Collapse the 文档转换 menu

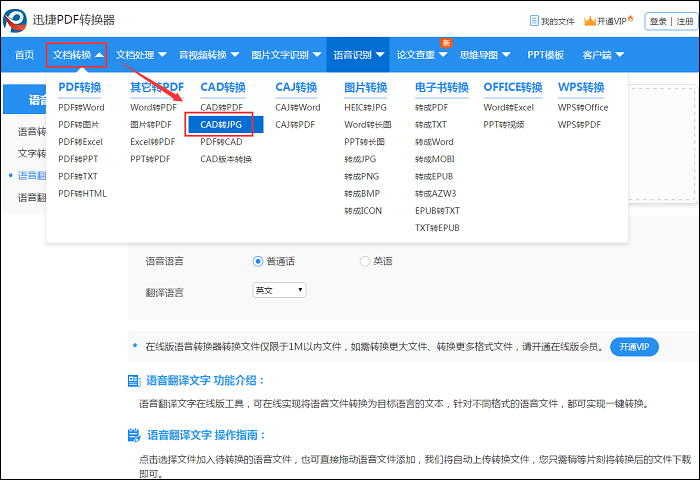coord(76,55)
